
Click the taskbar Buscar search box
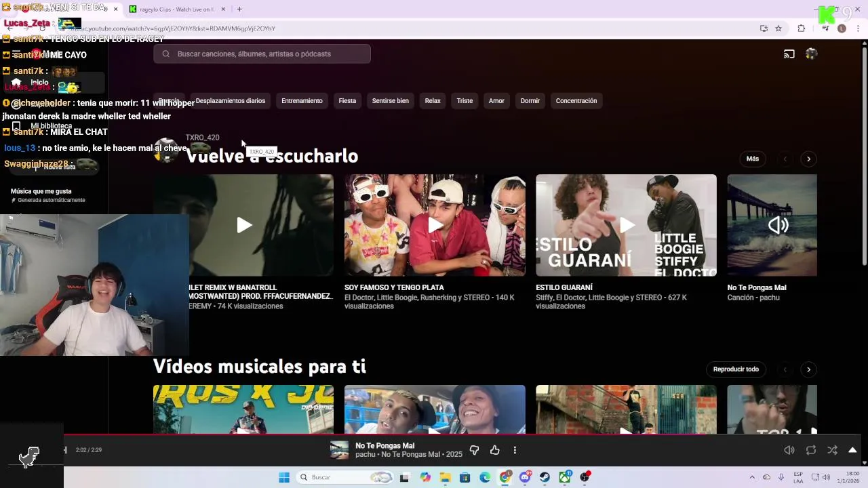point(344,477)
